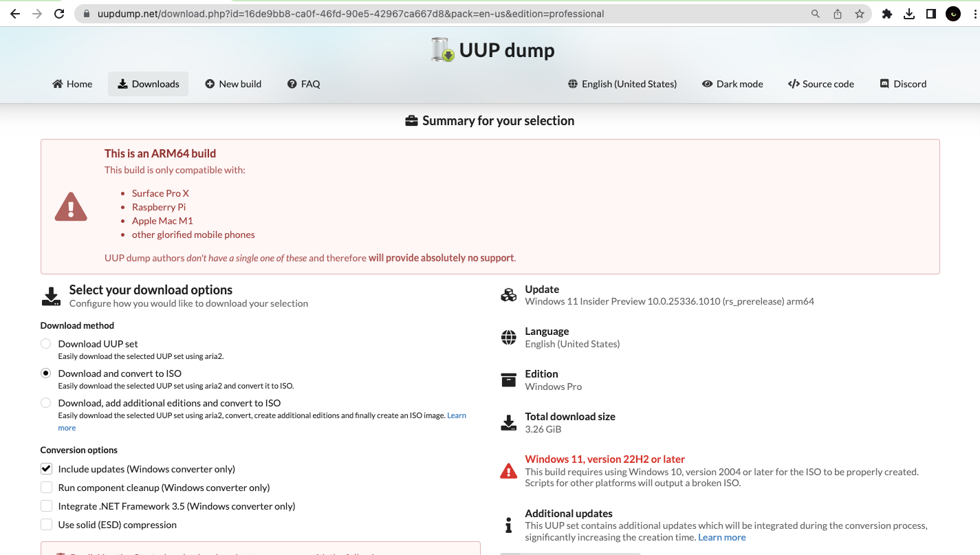
Task: Click '3.26 GiB' download size value
Action: (543, 429)
